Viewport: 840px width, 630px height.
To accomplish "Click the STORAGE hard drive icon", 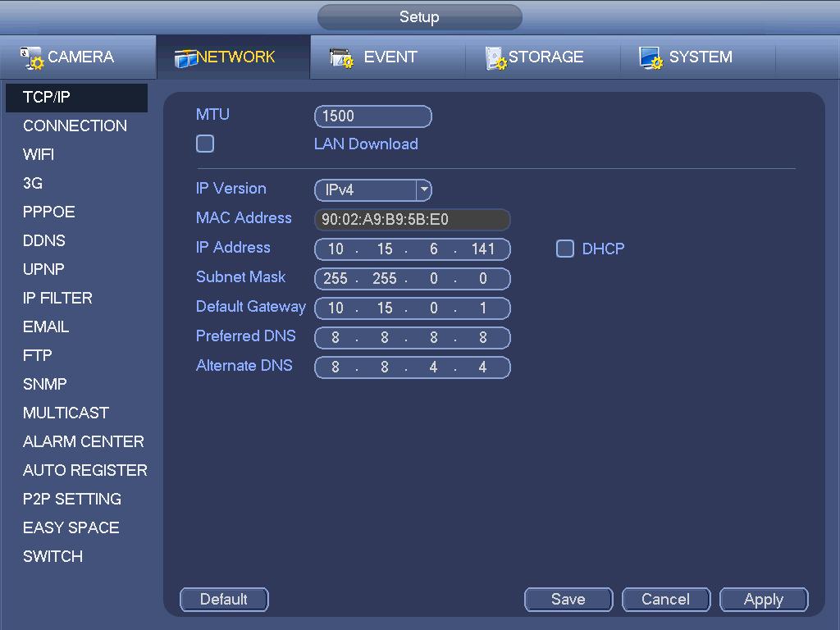I will (495, 58).
